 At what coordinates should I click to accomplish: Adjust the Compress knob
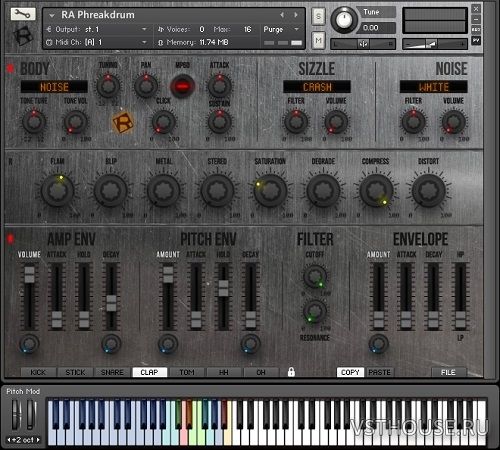tap(376, 190)
